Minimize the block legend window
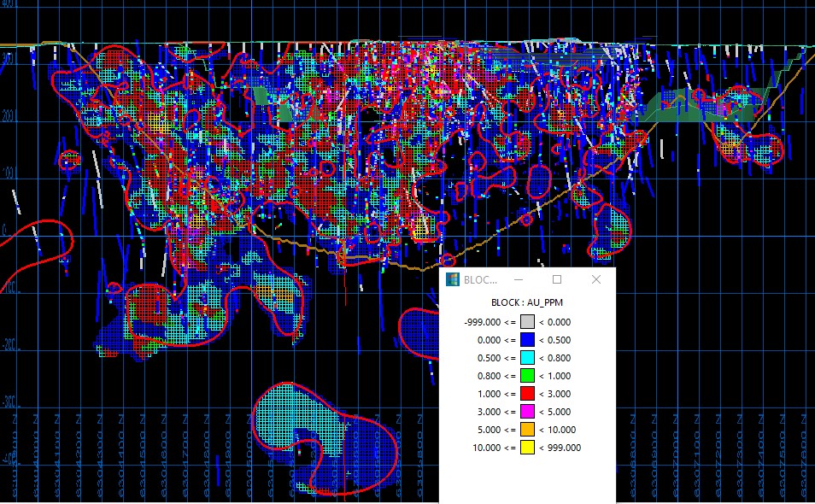The height and width of the screenshot is (504, 815). click(x=518, y=279)
